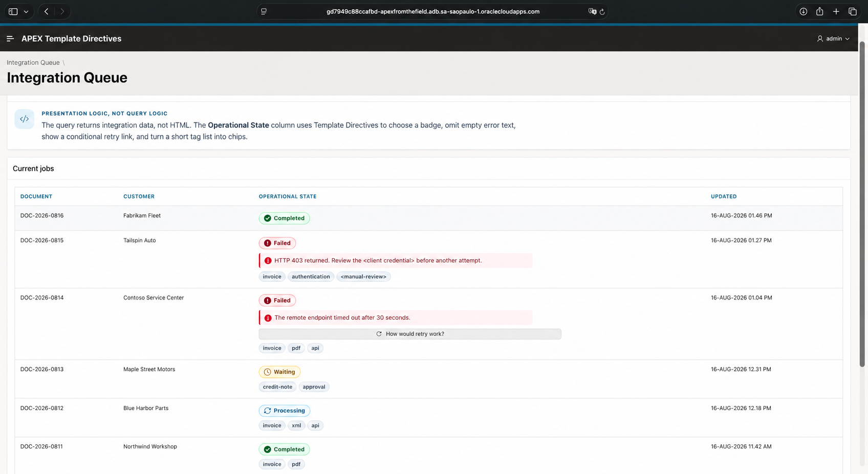
Task: Select document DOC-2026-0811
Action: (x=41, y=446)
